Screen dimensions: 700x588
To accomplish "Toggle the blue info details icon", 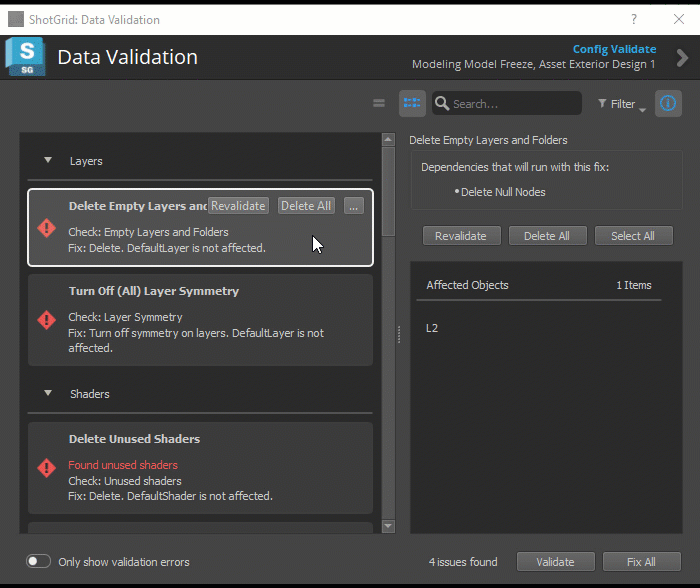I will coord(668,103).
